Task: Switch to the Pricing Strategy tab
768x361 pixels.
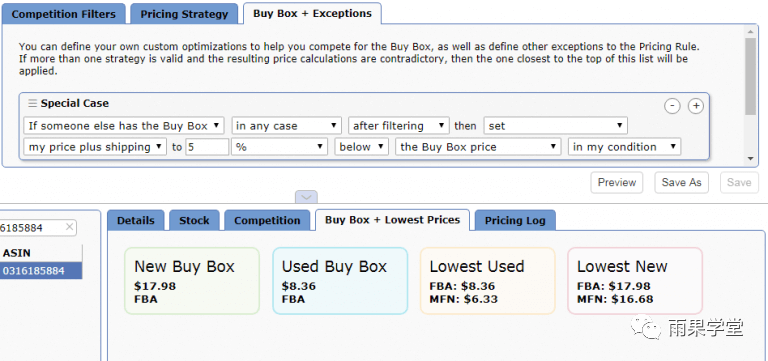Action: point(184,14)
